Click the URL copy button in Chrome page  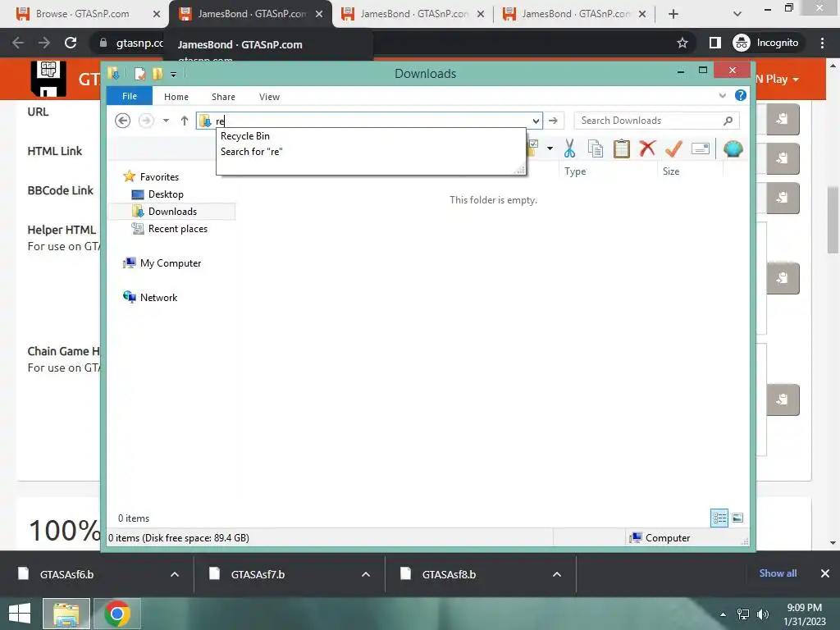coord(783,119)
